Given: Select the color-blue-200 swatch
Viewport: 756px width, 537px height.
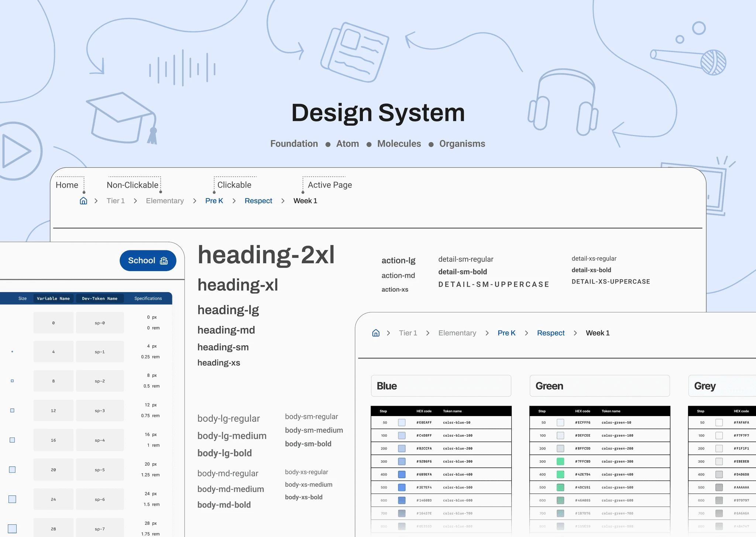Looking at the screenshot, I should coord(402,448).
